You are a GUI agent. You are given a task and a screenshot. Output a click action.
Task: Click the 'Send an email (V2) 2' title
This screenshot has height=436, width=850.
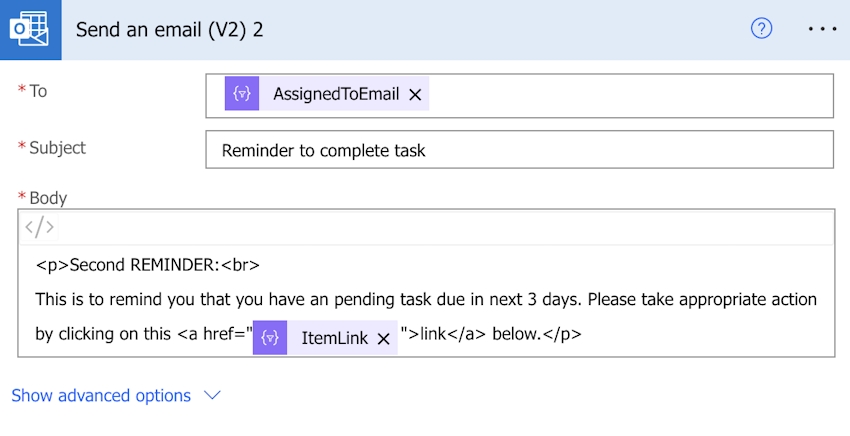170,29
